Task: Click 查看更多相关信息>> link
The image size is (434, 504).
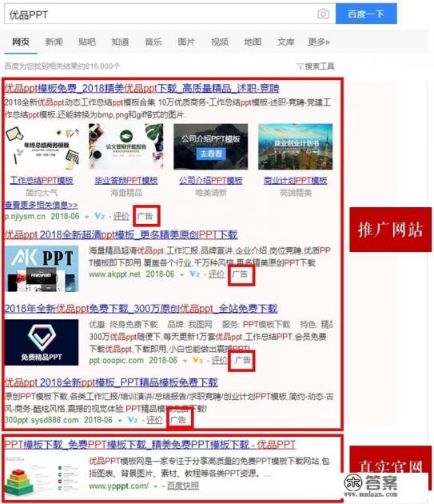Action: point(41,205)
